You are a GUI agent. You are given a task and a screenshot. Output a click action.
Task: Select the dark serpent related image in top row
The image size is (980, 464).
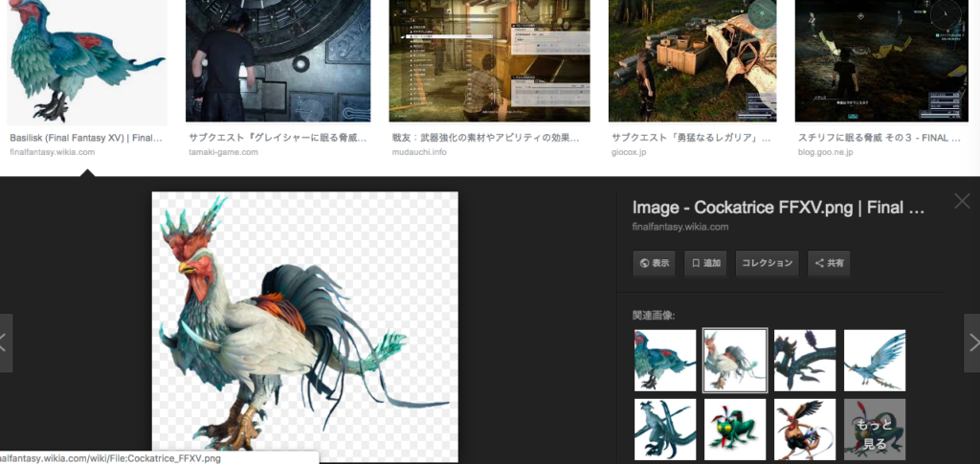tap(805, 361)
